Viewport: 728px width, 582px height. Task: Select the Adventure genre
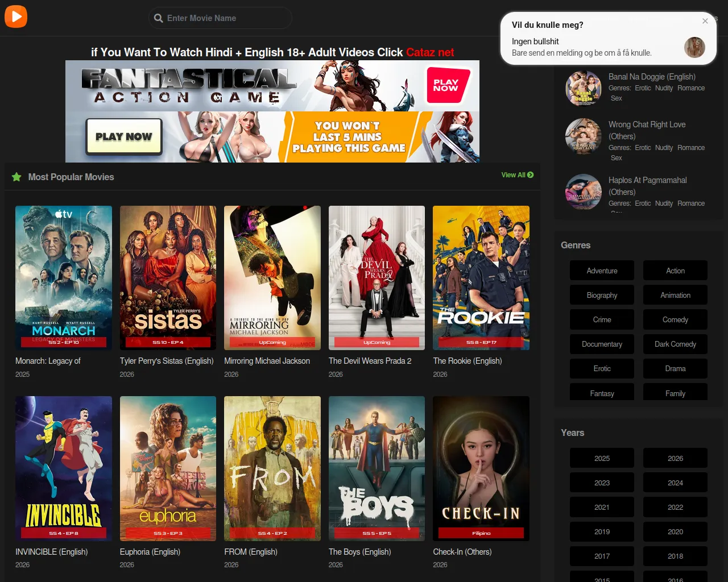[602, 271]
